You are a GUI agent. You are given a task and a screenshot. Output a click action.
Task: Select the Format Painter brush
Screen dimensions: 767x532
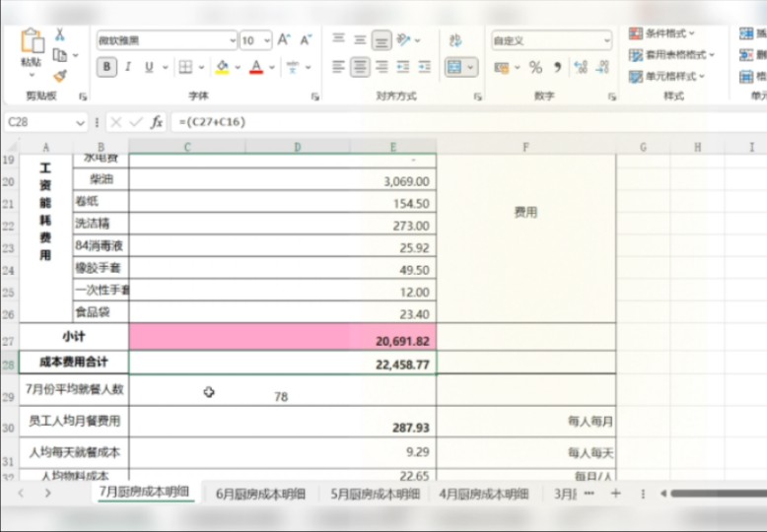(60, 76)
